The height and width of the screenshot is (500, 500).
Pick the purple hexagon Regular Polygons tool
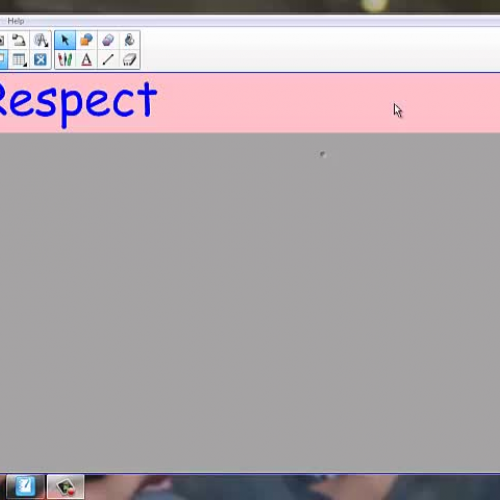[108, 40]
